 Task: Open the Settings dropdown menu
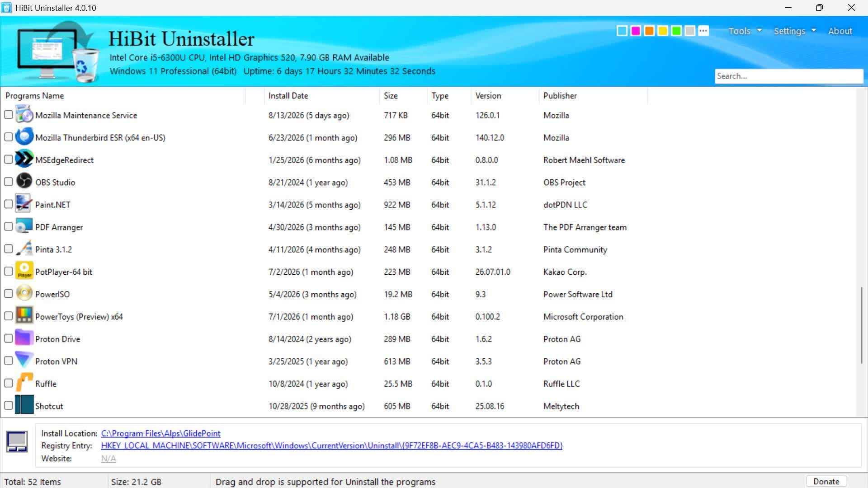coord(795,31)
